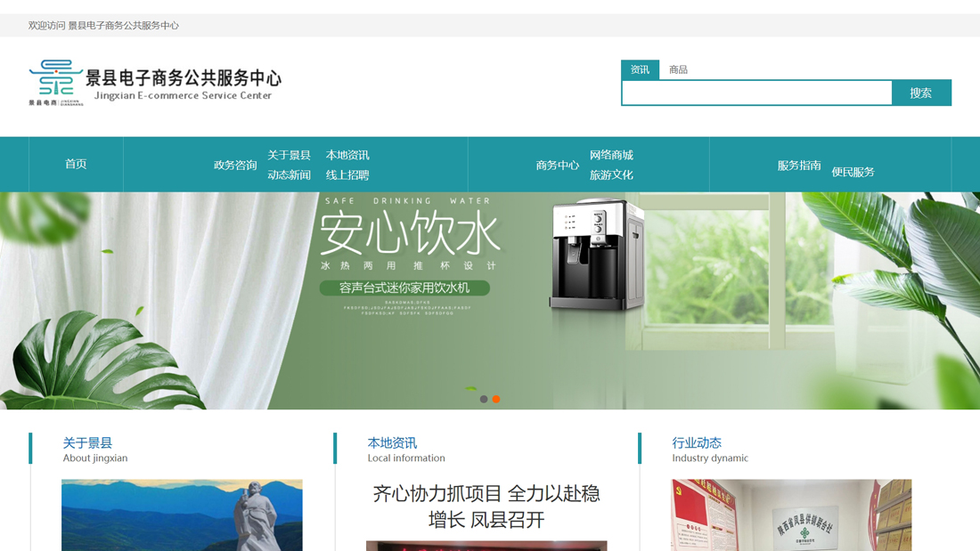Go to the 关于景县 navigation link
Screen dimensions: 980x551
(x=289, y=155)
